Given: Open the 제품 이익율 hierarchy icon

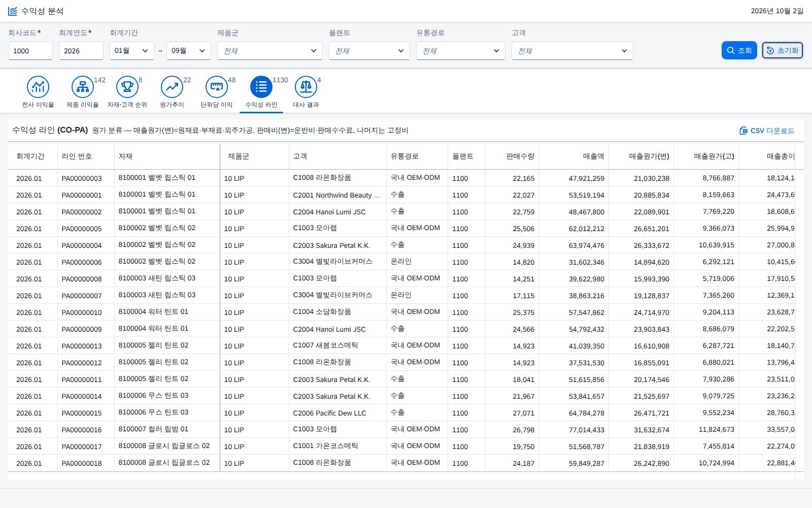Looking at the screenshot, I should click(83, 87).
